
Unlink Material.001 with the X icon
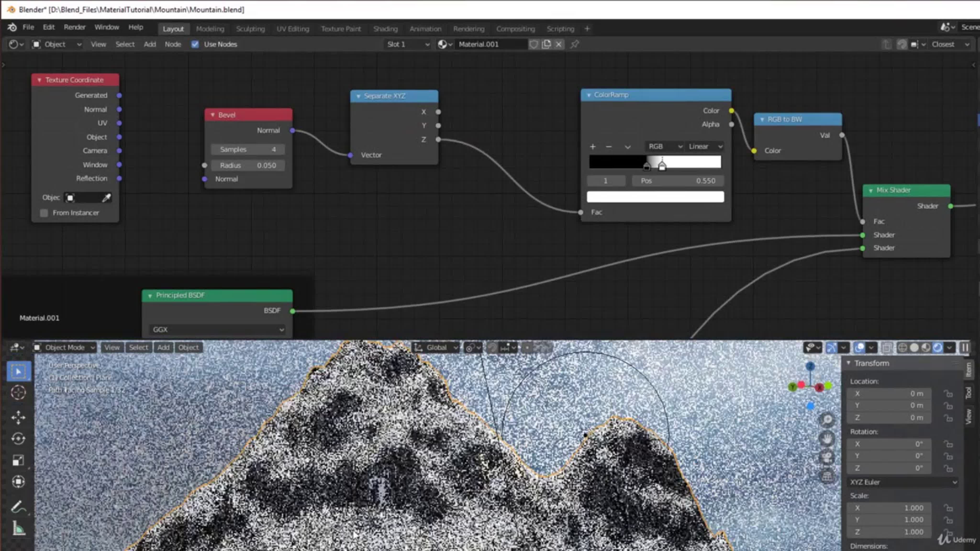(558, 44)
